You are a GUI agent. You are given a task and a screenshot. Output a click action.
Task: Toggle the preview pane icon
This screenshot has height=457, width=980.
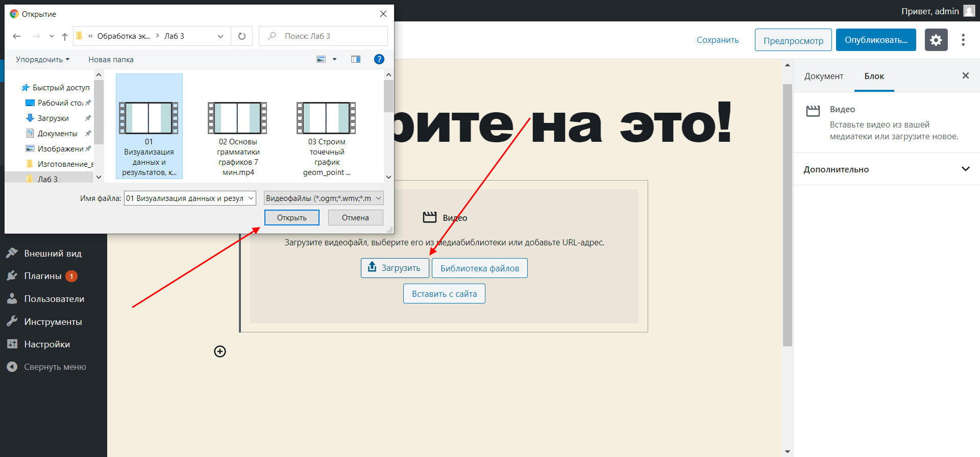pyautogui.click(x=356, y=59)
